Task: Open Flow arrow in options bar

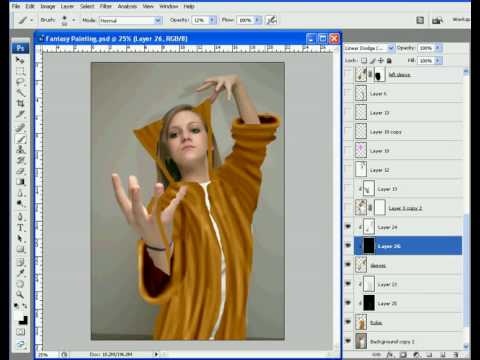Action: click(258, 20)
